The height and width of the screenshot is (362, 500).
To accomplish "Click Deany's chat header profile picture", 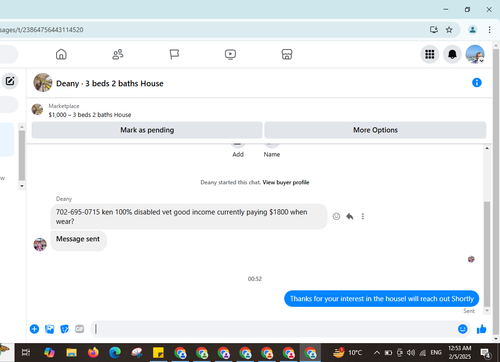I will (43, 82).
